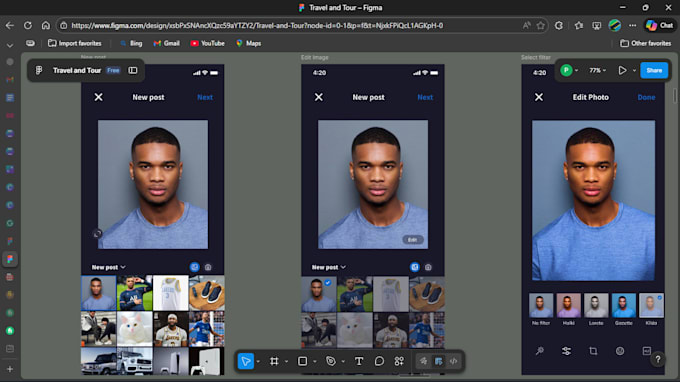Open browser settings three-dot menu
Screen dimensions: 680x382
(633, 26)
